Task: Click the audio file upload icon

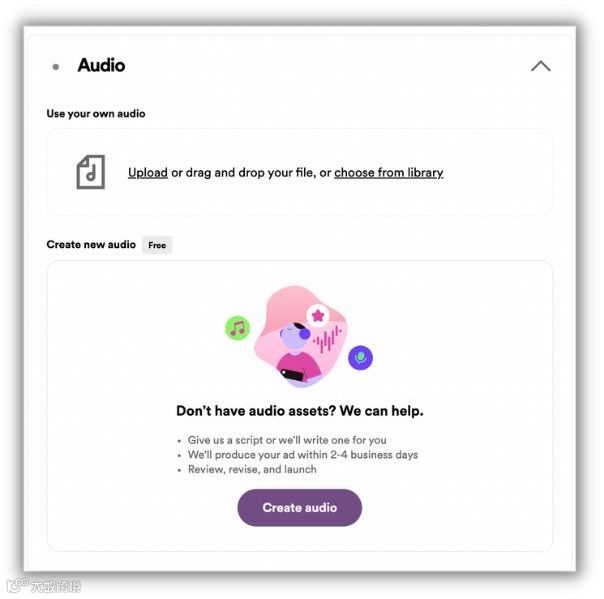Action: (91, 172)
